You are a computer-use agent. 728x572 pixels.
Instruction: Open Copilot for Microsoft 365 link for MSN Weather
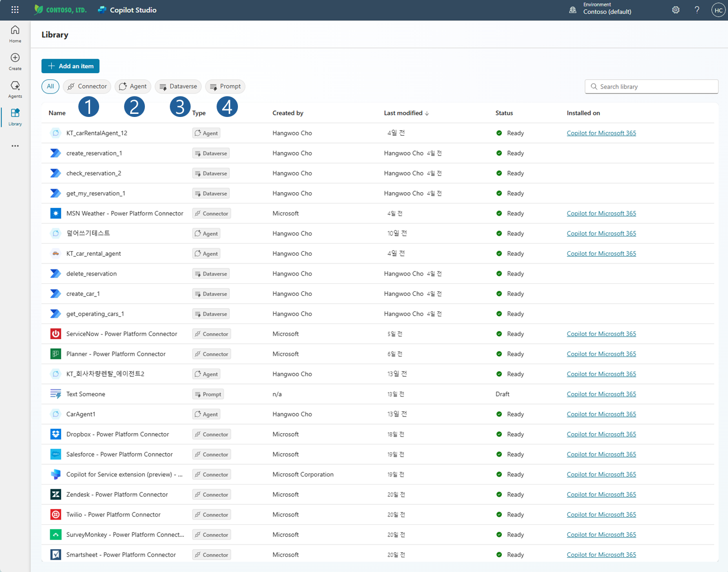click(x=601, y=214)
